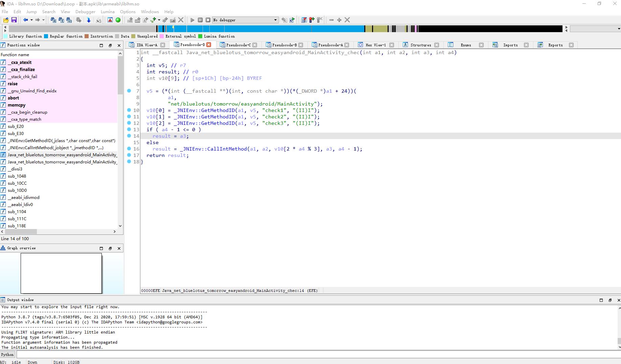Open the debugger selection dropdown
The height and width of the screenshot is (364, 621).
(245, 20)
